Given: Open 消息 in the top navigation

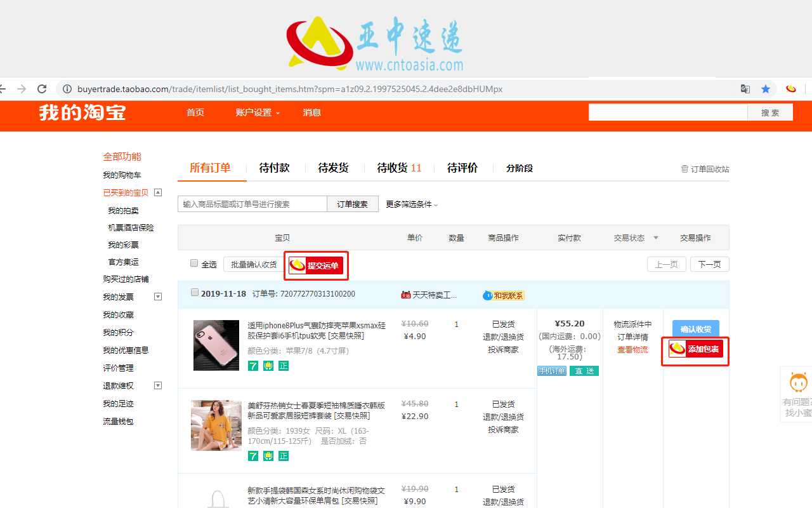Looking at the screenshot, I should [x=312, y=112].
